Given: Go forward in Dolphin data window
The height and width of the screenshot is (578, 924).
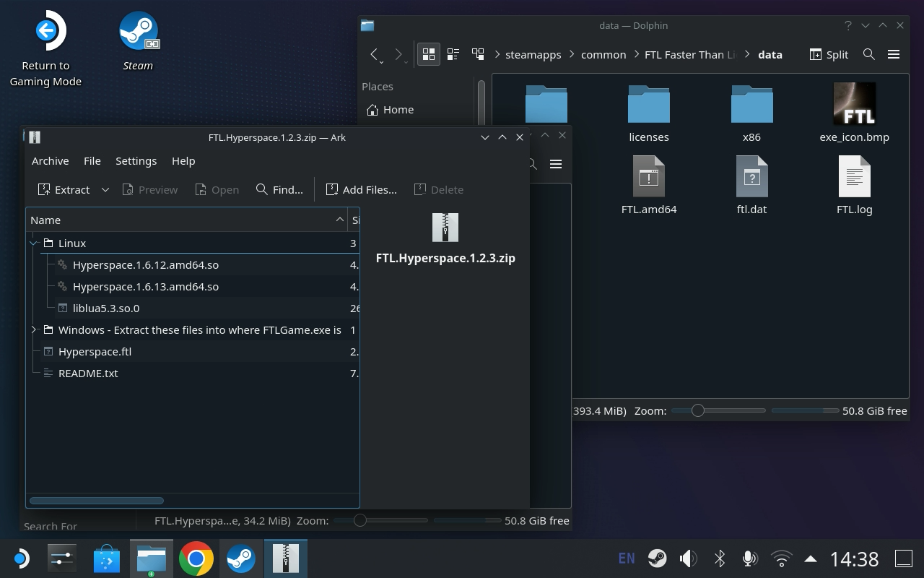Looking at the screenshot, I should (x=398, y=54).
